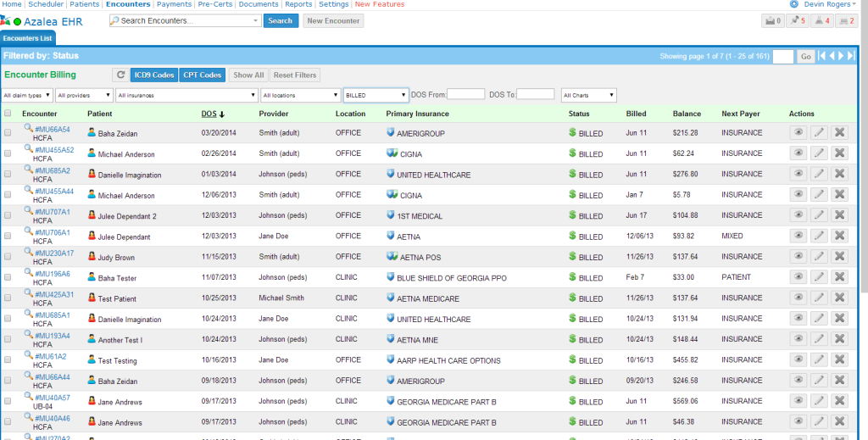The image size is (868, 440).
Task: Open the fax notification icon showing 2
Action: pyautogui.click(x=847, y=21)
